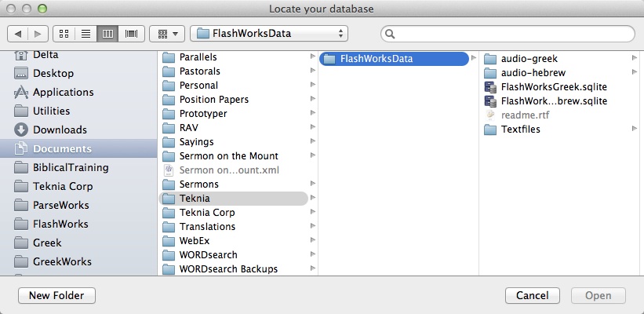Select the FlashWorksGreek.sqlite file
644x314 pixels.
(554, 86)
